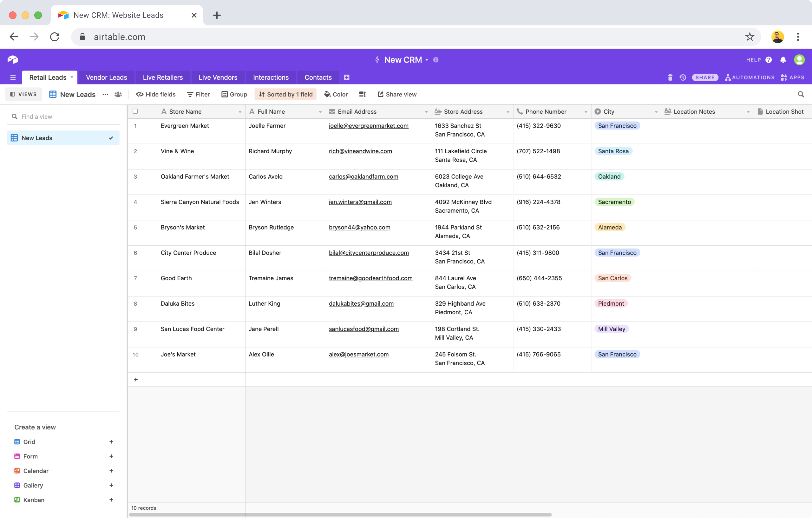
Task: Click the Airtable home logo icon
Action: [13, 60]
